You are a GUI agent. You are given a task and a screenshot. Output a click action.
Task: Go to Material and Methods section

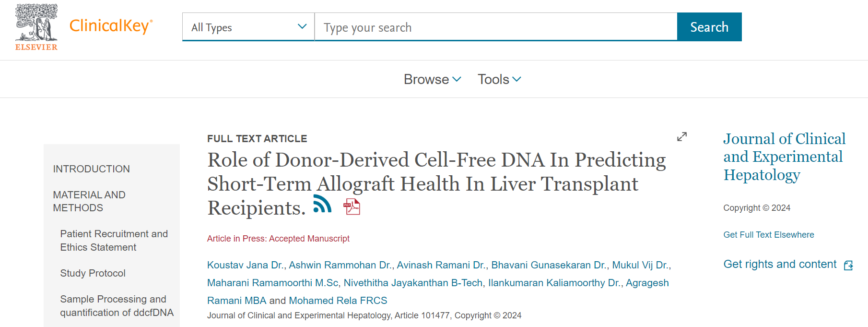[89, 201]
